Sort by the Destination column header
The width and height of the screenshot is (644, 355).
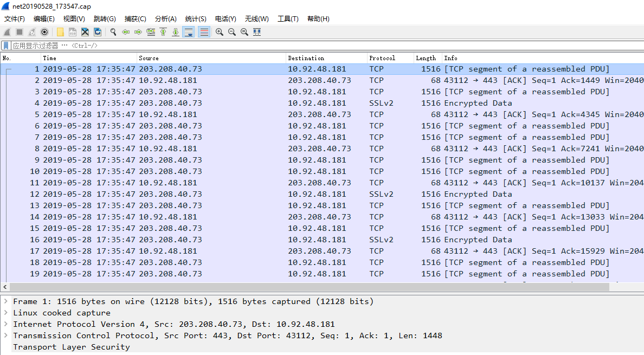click(x=326, y=59)
